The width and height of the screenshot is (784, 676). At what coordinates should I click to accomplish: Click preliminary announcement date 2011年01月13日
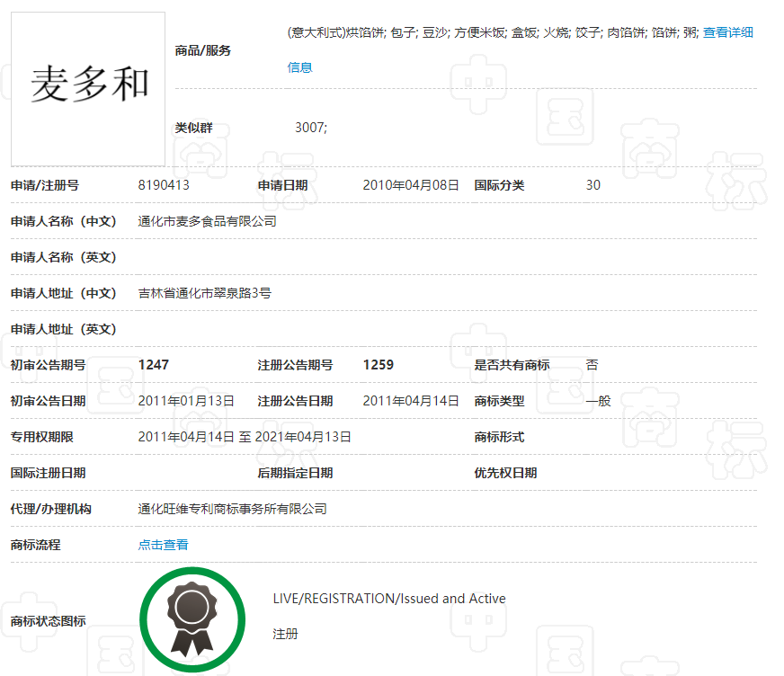tap(186, 401)
